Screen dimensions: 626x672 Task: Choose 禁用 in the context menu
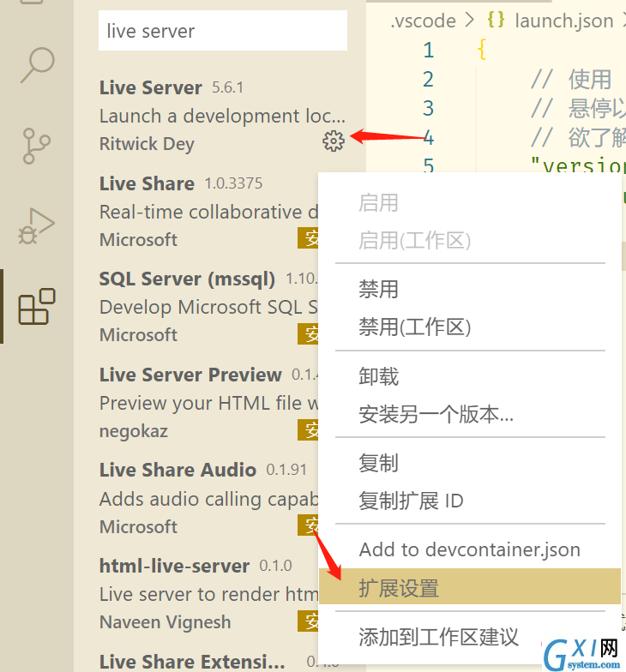pos(470,289)
